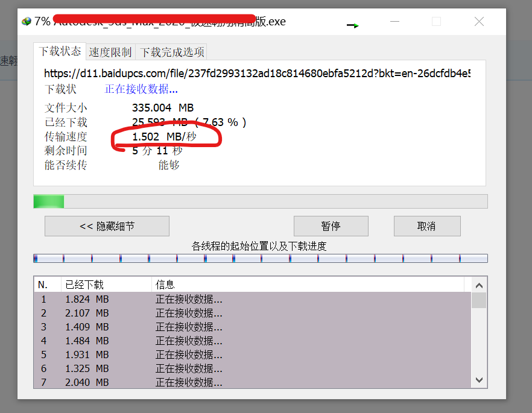532x413 pixels.
Task: Click the green download progress bar
Action: pos(260,201)
